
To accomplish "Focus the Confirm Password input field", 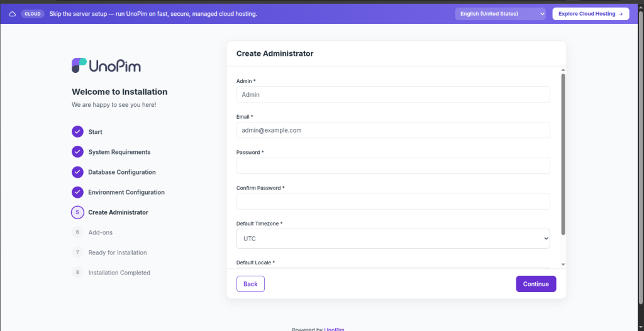I will (393, 202).
